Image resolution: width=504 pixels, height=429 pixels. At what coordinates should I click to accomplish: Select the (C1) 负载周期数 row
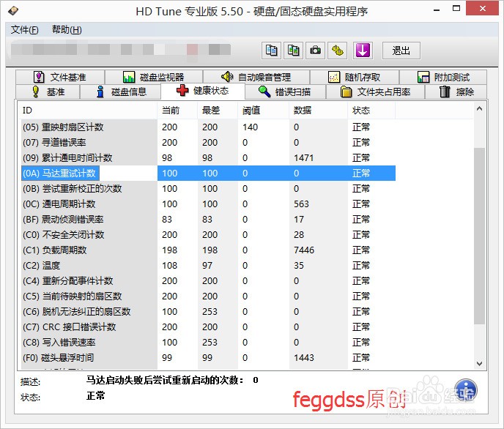pyautogui.click(x=208, y=250)
